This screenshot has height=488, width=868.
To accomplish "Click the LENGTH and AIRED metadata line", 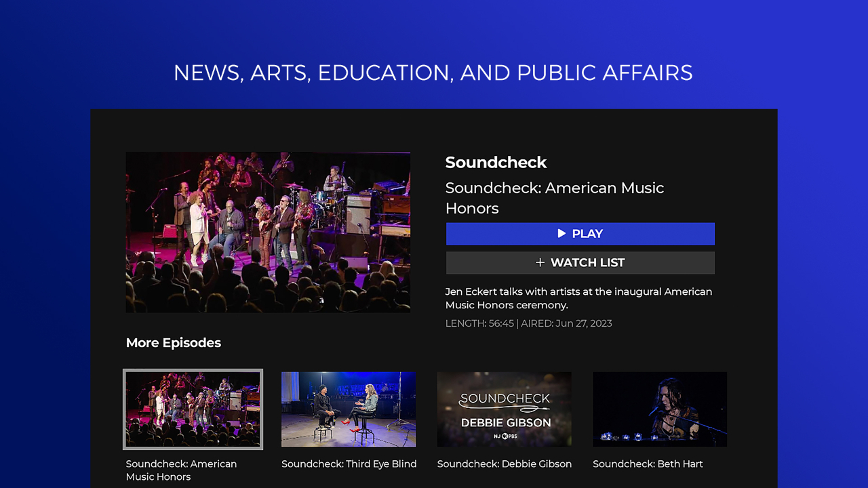I will 528,323.
